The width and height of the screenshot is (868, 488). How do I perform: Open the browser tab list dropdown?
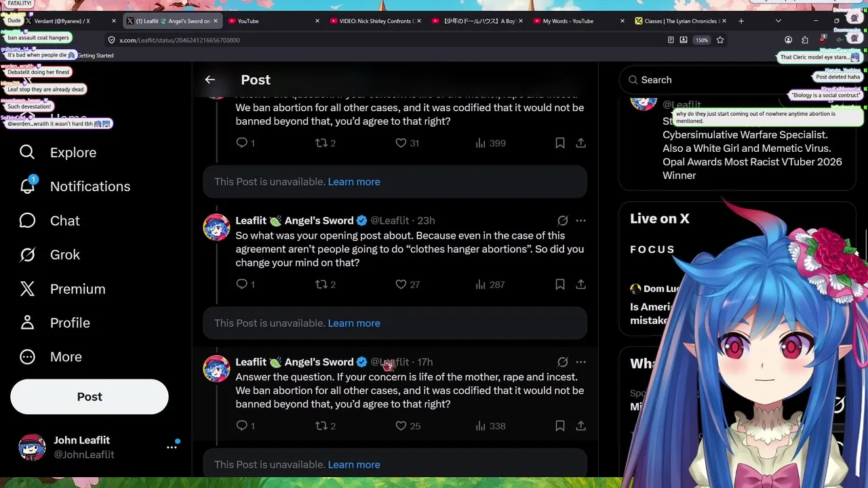click(x=778, y=21)
